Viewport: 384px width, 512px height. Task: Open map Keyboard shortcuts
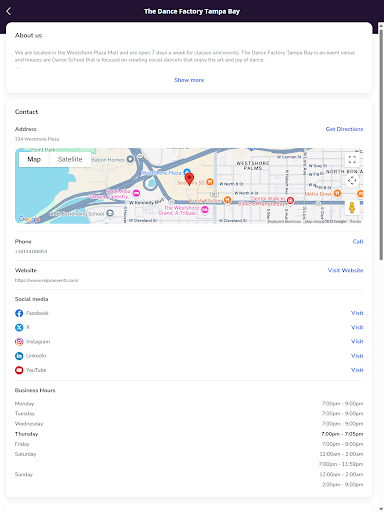pyautogui.click(x=285, y=221)
